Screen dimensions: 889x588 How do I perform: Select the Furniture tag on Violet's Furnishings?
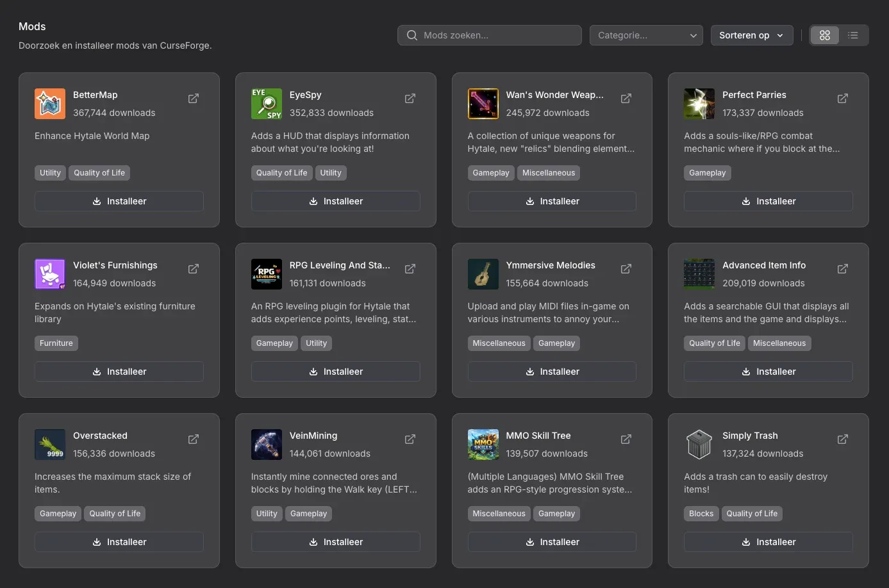[56, 343]
